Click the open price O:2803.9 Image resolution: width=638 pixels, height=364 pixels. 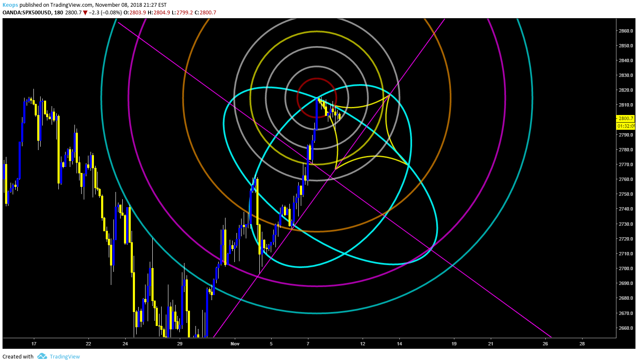click(x=134, y=12)
